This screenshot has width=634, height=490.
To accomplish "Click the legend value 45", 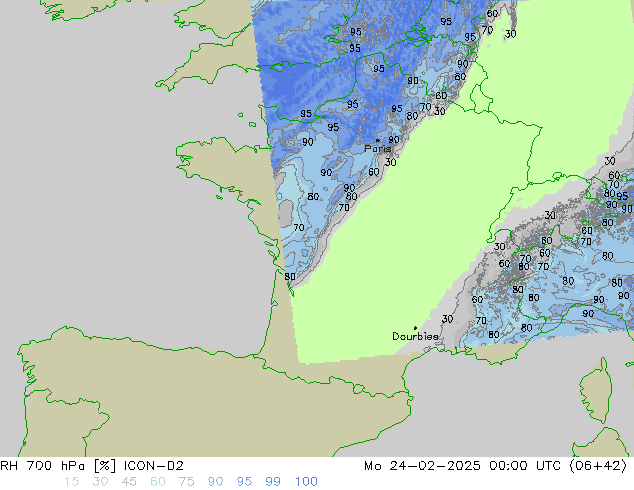I will [x=129, y=482].
